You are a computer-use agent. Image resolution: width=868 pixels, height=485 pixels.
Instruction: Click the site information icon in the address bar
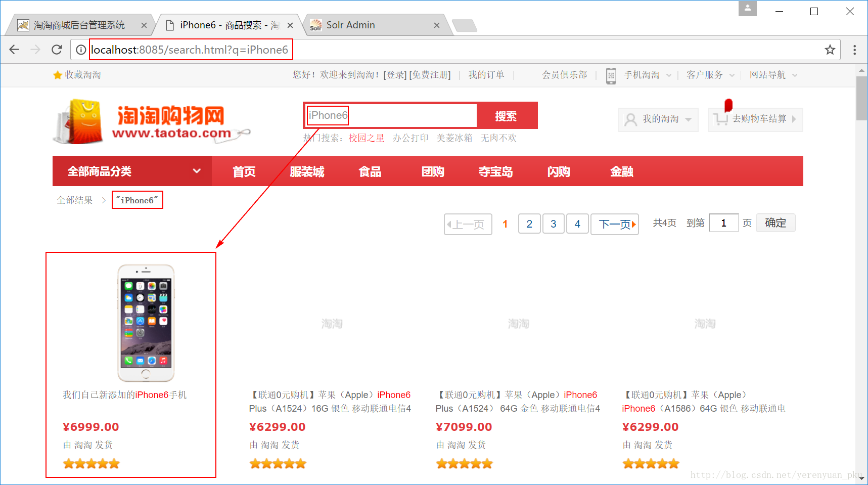point(80,50)
